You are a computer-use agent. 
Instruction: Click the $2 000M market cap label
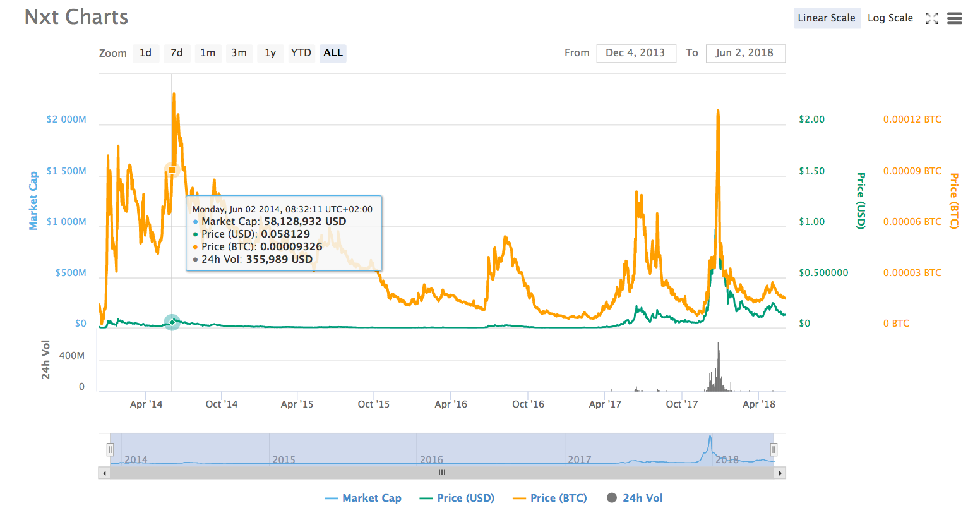click(x=66, y=119)
